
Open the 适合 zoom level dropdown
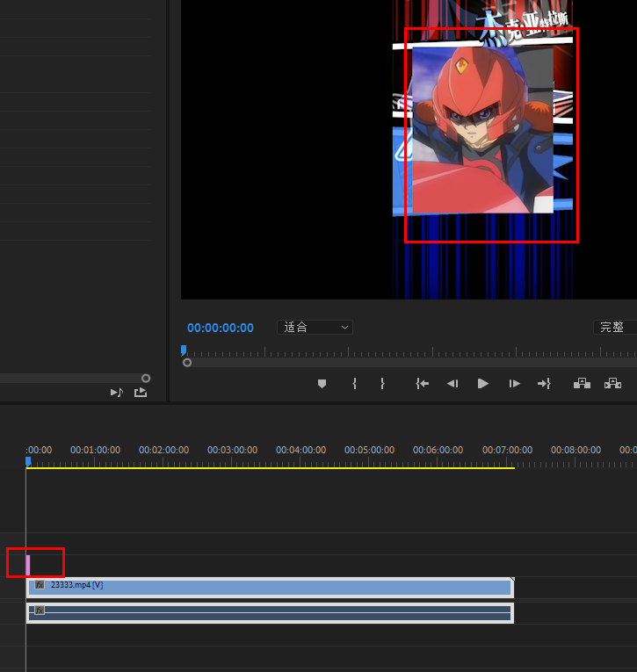click(315, 328)
